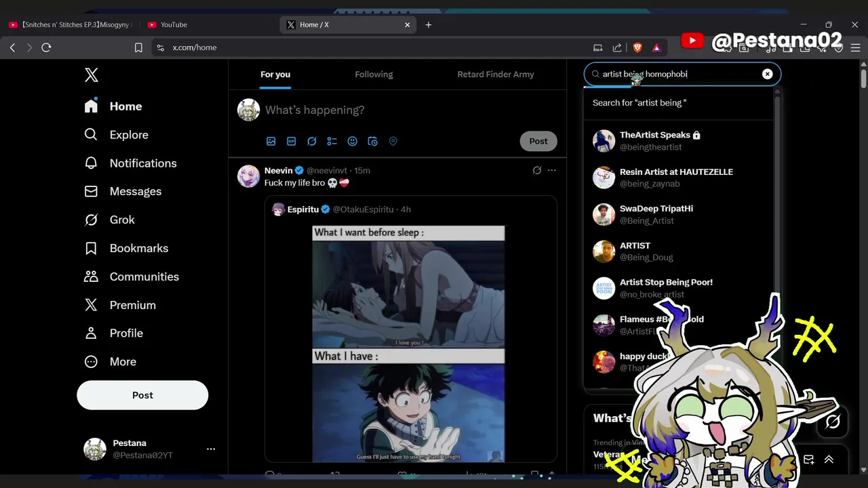The height and width of the screenshot is (488, 868).
Task: Add a poll to the post
Action: click(332, 141)
